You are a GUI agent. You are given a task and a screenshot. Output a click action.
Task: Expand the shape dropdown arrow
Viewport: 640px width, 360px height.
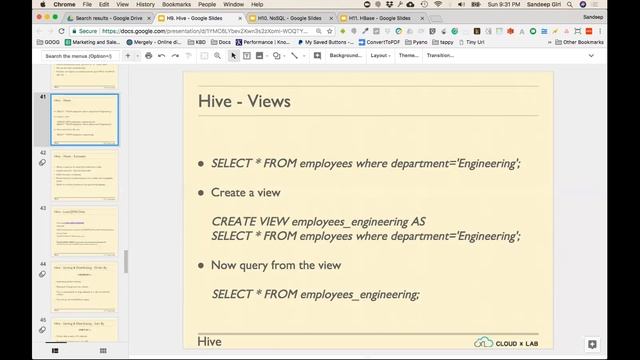click(x=284, y=56)
